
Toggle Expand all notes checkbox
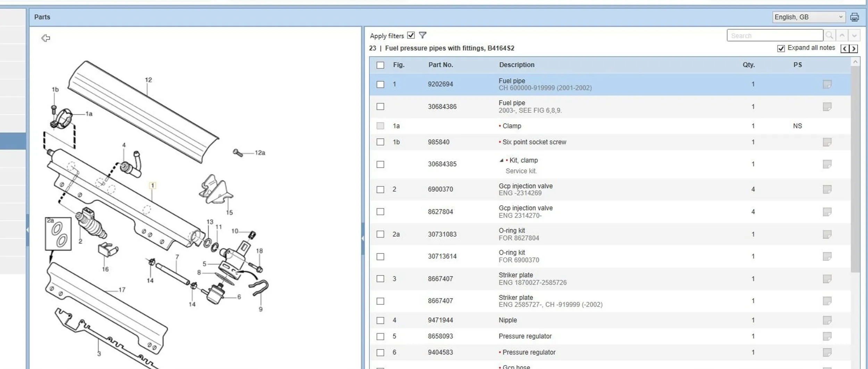[781, 49]
